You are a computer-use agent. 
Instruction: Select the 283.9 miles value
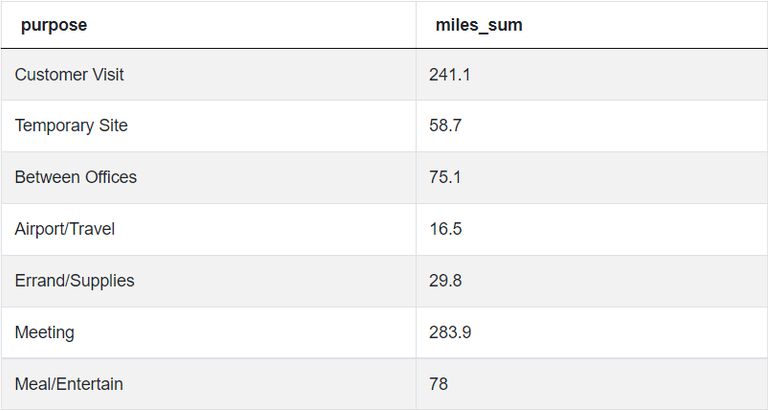click(x=450, y=333)
